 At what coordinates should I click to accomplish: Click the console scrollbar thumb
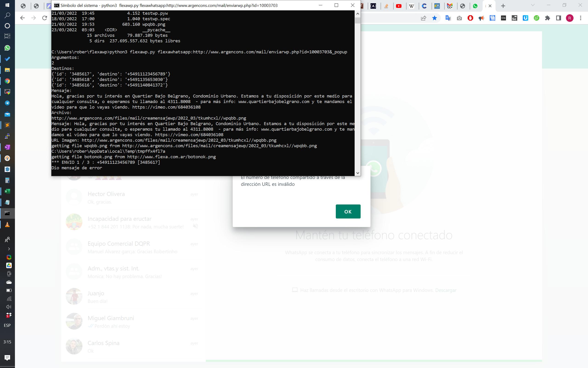[357, 20]
